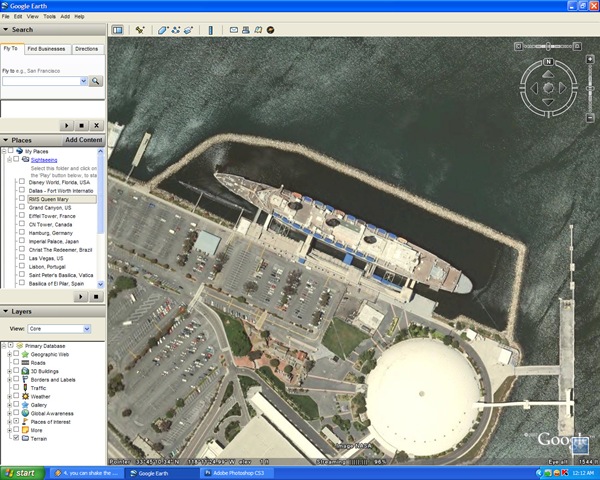Click the Email envelope toolbar icon
This screenshot has width=600, height=480.
coord(233,30)
